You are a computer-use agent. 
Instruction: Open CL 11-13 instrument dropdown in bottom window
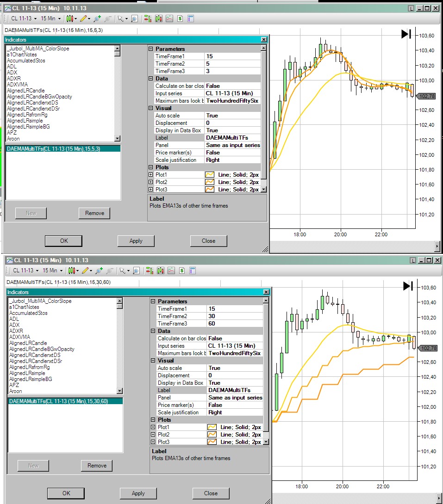[26, 270]
